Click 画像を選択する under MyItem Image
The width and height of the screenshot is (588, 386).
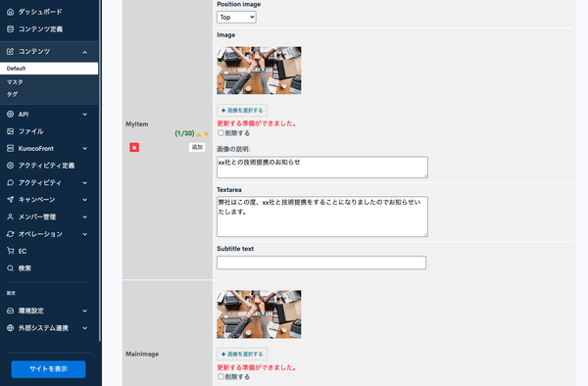(x=242, y=110)
